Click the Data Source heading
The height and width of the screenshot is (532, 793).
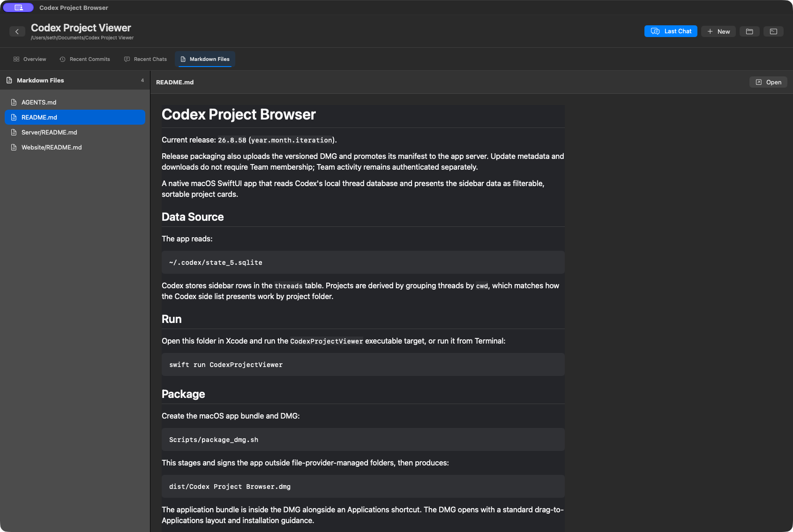pos(193,217)
